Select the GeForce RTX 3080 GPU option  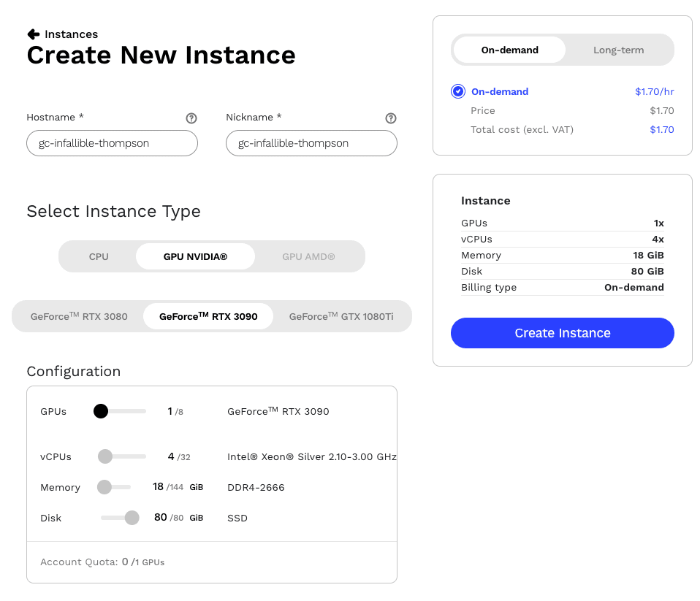coord(78,315)
